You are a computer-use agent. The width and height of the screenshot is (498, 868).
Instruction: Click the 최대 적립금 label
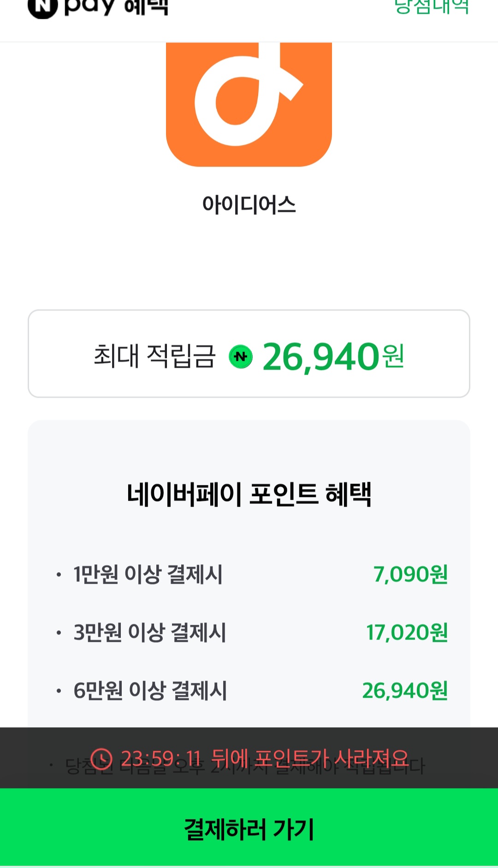coord(154,356)
